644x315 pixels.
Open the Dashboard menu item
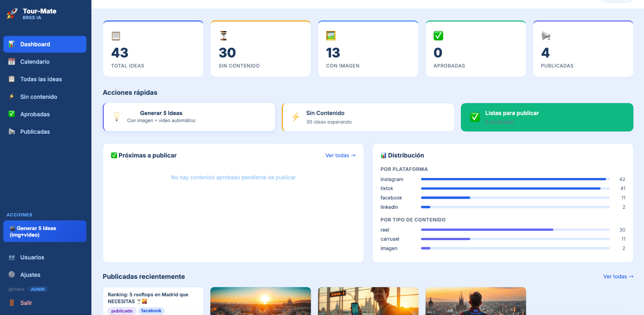[45, 44]
